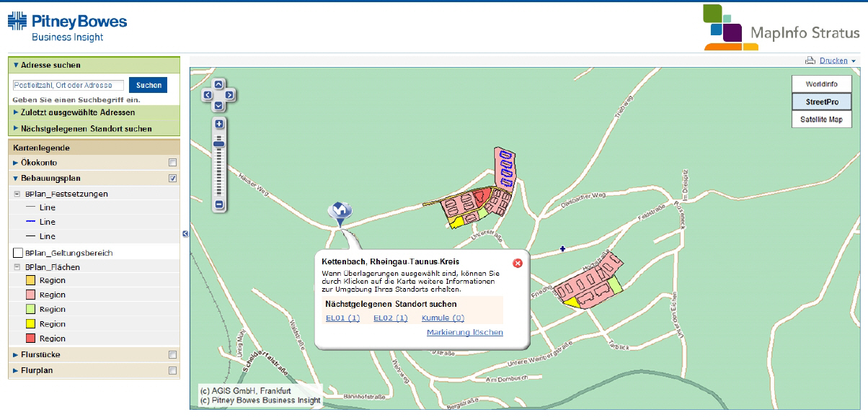The width and height of the screenshot is (868, 417).
Task: Close the Kettenbach info popup
Action: click(x=517, y=263)
